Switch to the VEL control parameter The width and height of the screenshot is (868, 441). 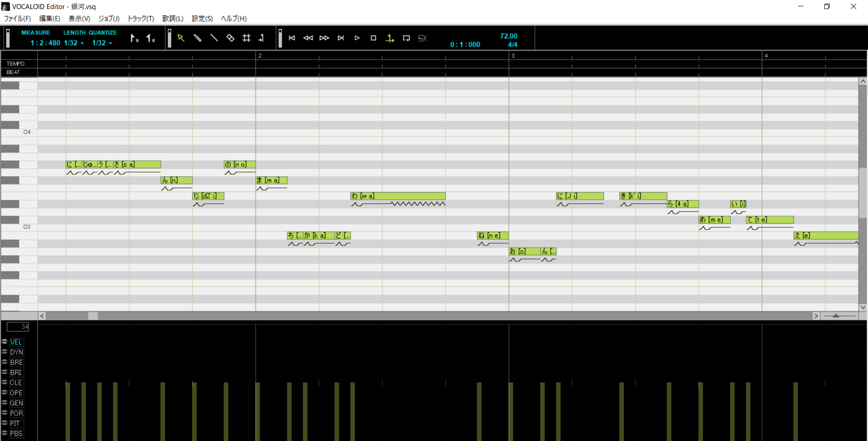click(16, 342)
